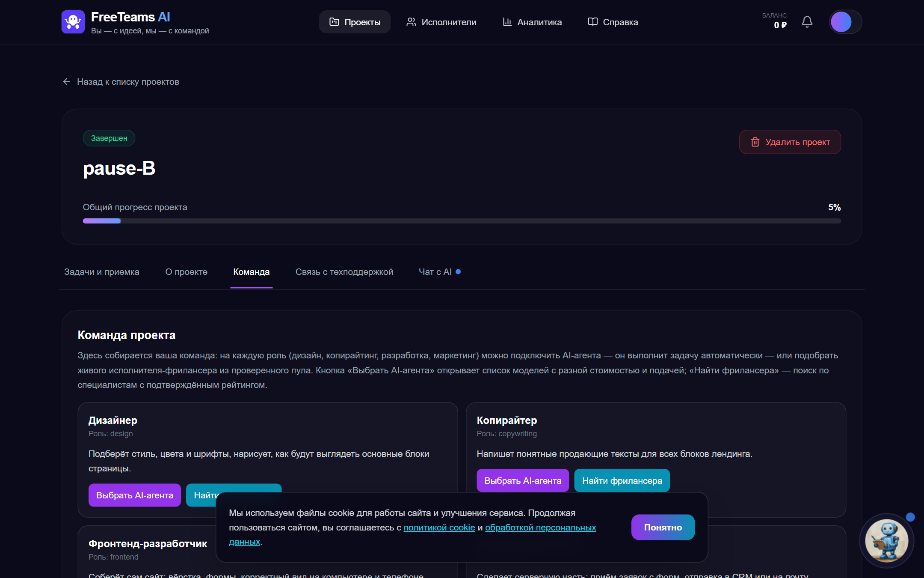The image size is (924, 578).
Task: Click the Фронтенд-разработчик role card title
Action: coord(148,544)
